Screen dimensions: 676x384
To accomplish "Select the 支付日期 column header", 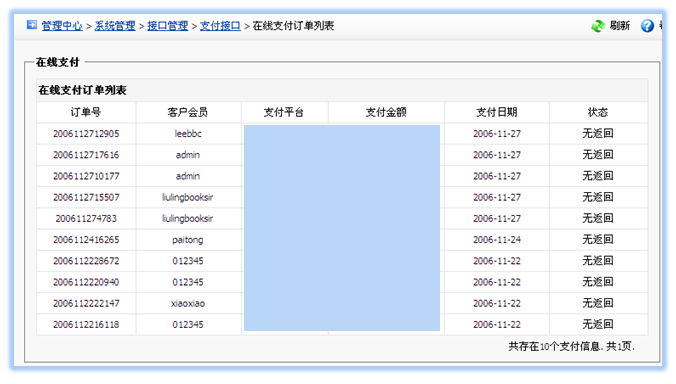I will 497,112.
